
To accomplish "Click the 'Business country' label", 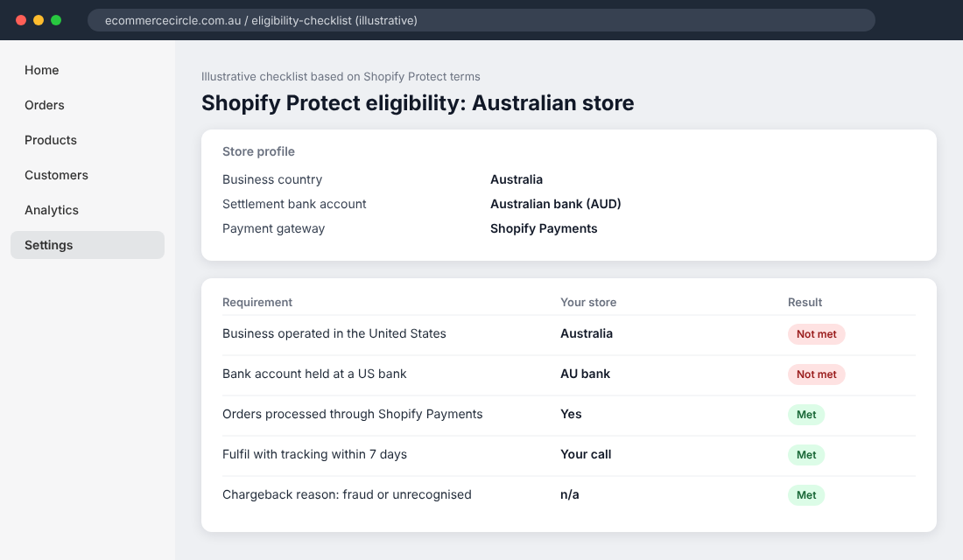I will click(x=272, y=180).
